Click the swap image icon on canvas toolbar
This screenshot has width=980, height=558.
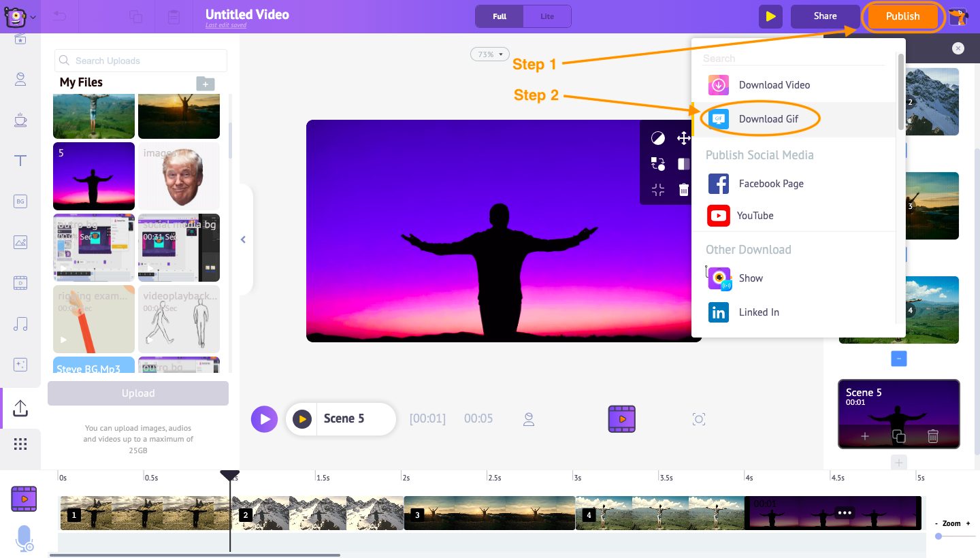point(657,164)
